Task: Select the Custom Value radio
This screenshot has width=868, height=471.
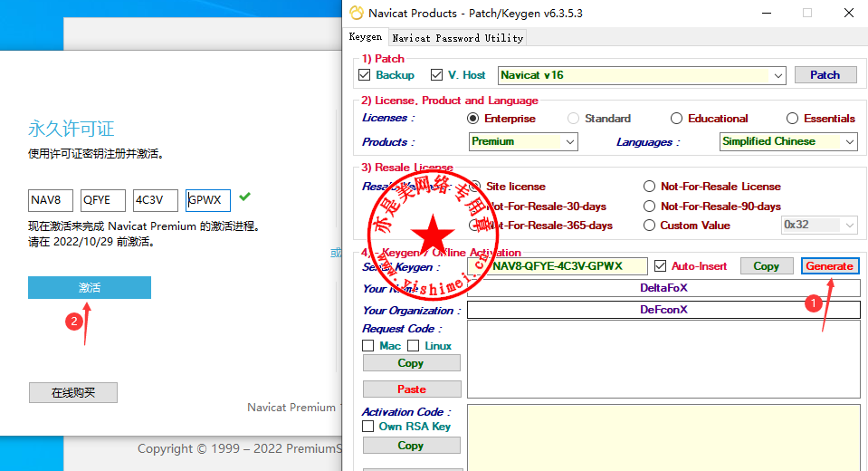Action: 649,226
